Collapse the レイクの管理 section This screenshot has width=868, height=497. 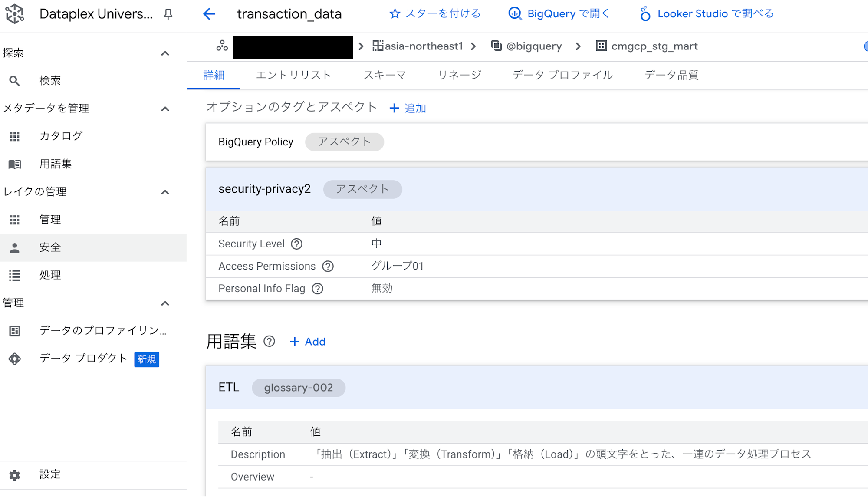(x=165, y=192)
